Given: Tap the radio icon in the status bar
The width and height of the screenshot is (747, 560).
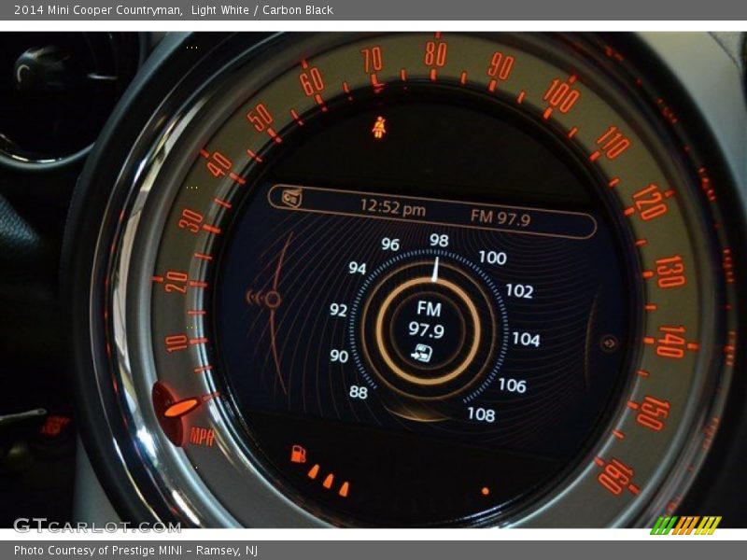Looking at the screenshot, I should [291, 198].
